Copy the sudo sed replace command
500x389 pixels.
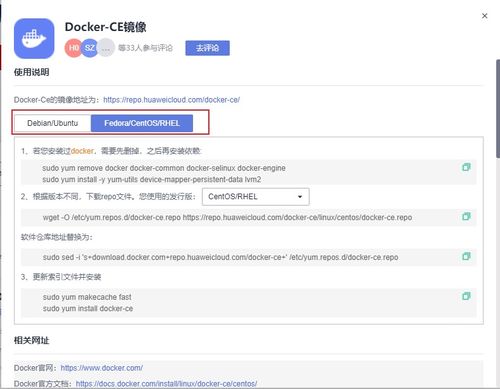pyautogui.click(x=466, y=256)
